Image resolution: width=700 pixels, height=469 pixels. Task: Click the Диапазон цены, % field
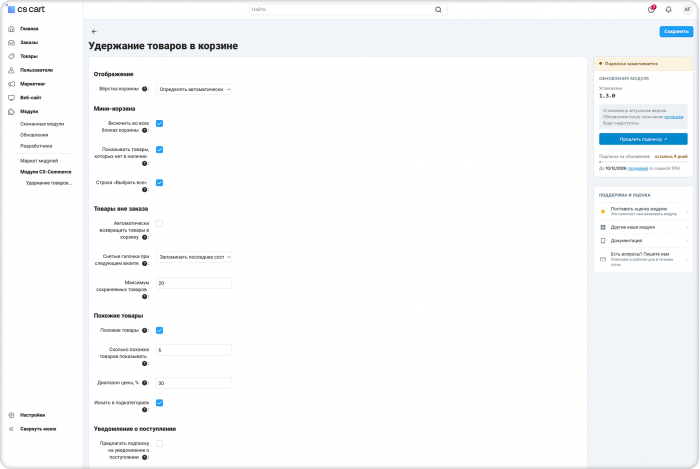click(x=194, y=383)
